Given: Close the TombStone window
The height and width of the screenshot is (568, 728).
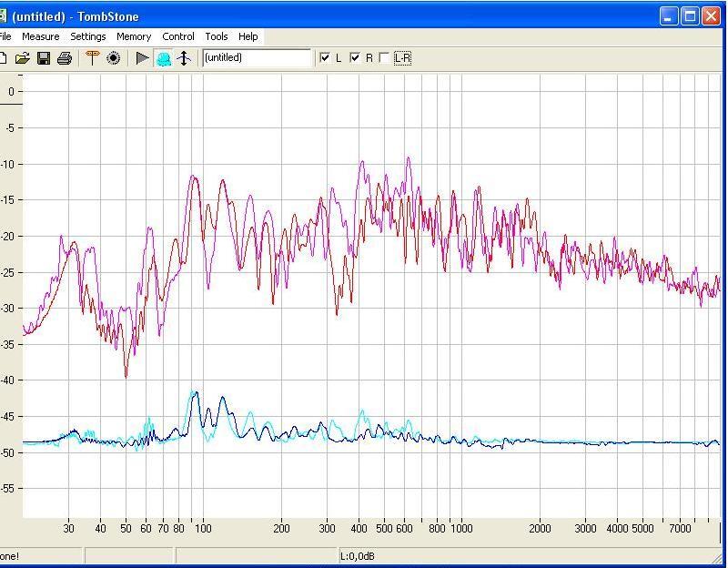Looking at the screenshot, I should [x=712, y=16].
